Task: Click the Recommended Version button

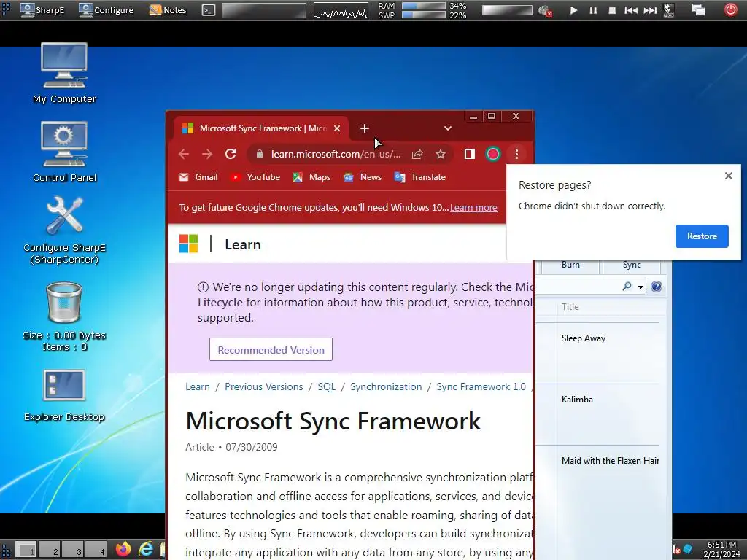Action: click(x=271, y=350)
